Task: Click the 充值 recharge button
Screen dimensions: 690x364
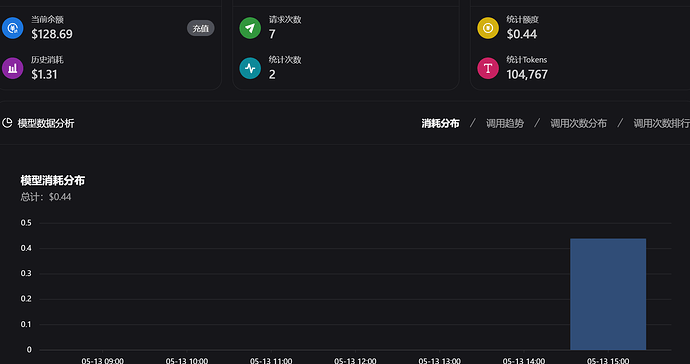Action: coord(201,28)
